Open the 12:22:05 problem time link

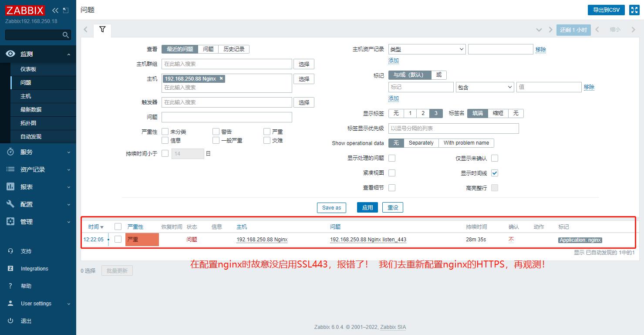click(94, 240)
